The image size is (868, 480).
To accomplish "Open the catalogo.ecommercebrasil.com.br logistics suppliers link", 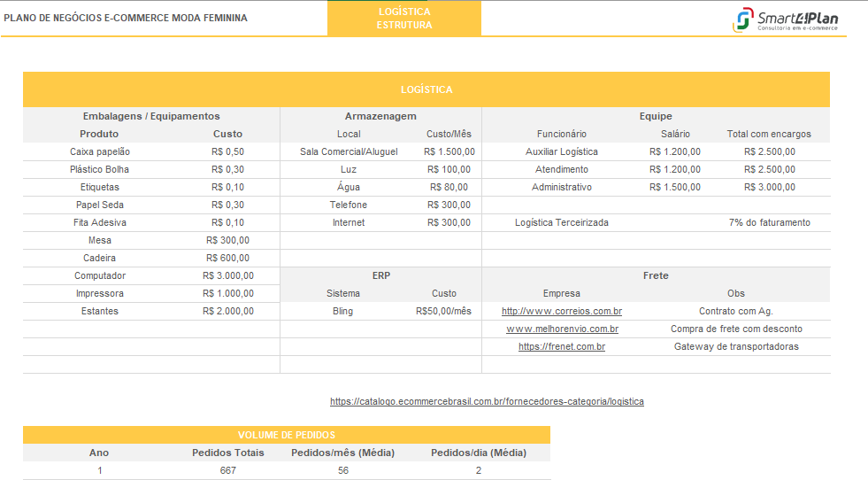I will point(487,402).
